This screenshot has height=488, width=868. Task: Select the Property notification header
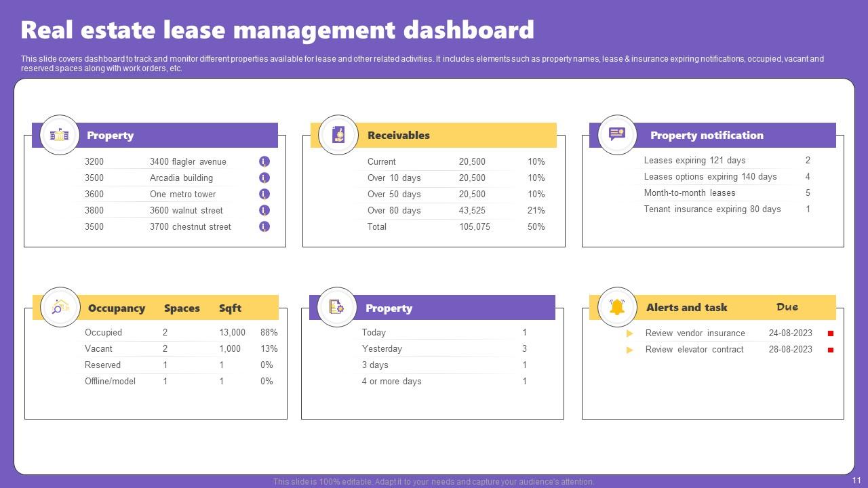pyautogui.click(x=707, y=136)
